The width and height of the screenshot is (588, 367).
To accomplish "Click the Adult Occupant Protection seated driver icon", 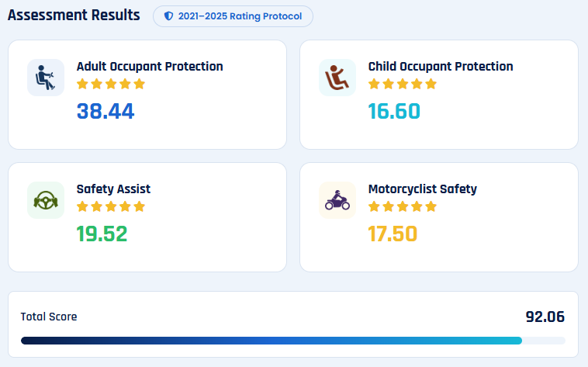I will (x=45, y=78).
